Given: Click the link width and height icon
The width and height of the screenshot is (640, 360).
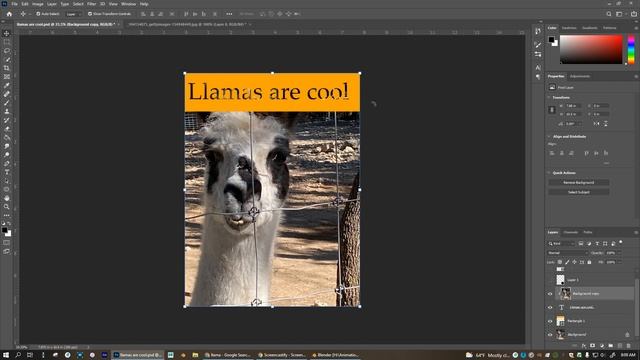Looking at the screenshot, I should pyautogui.click(x=552, y=109).
